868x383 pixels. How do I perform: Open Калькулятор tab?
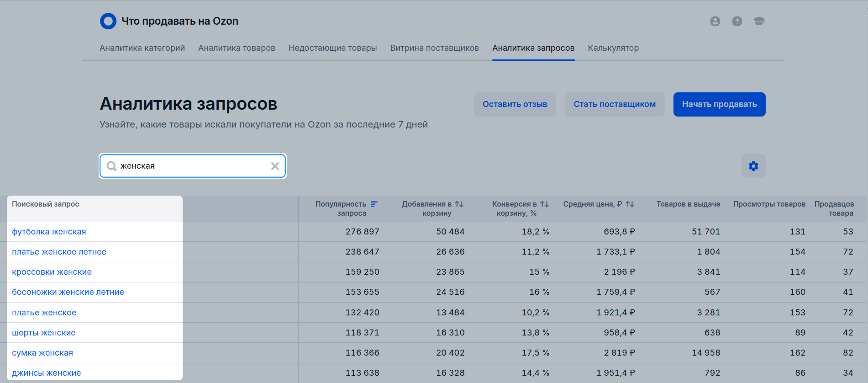[x=613, y=48]
